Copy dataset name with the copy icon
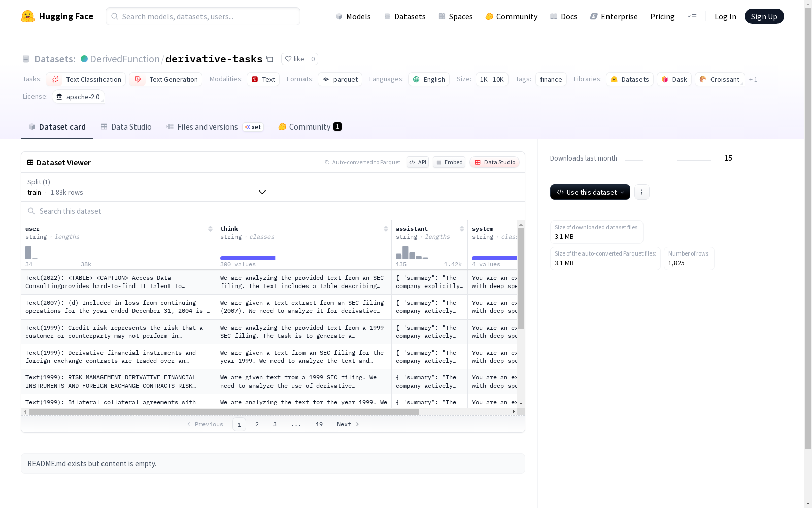The height and width of the screenshot is (508, 812). pos(270,59)
